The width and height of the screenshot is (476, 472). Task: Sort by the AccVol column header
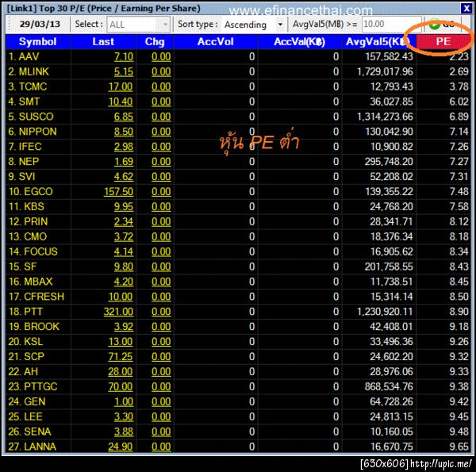[x=215, y=41]
